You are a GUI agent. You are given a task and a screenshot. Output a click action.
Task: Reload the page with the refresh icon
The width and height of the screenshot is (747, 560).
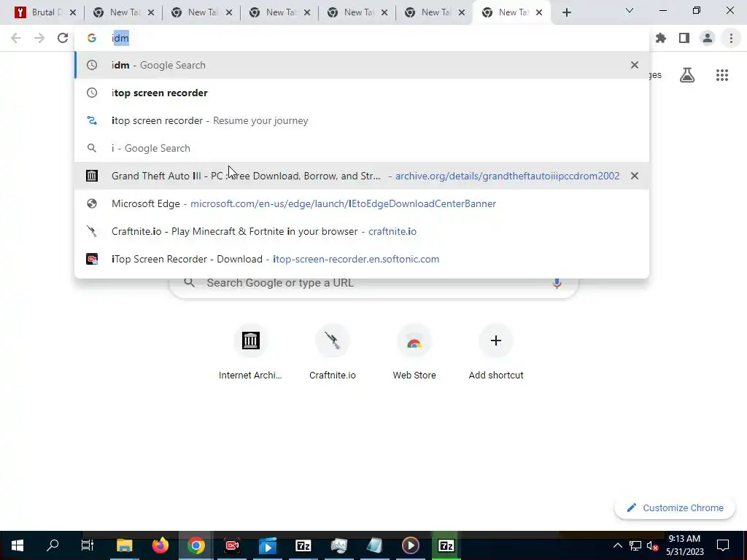point(63,38)
